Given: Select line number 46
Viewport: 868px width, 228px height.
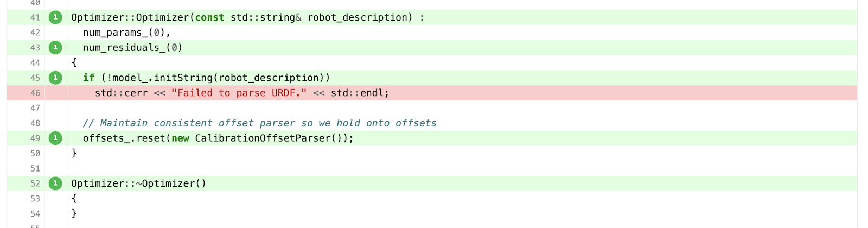Looking at the screenshot, I should click(35, 93).
